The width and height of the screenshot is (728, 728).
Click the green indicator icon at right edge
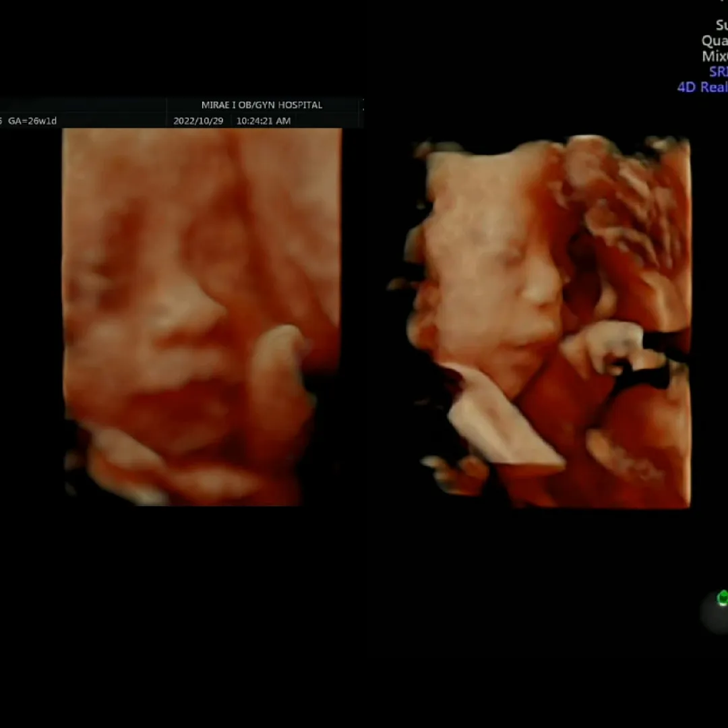[x=723, y=597]
